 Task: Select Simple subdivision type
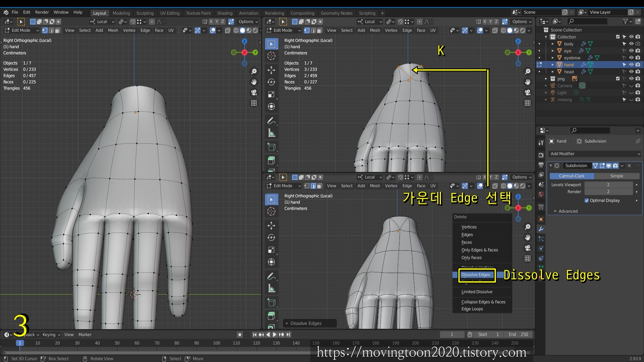click(616, 176)
